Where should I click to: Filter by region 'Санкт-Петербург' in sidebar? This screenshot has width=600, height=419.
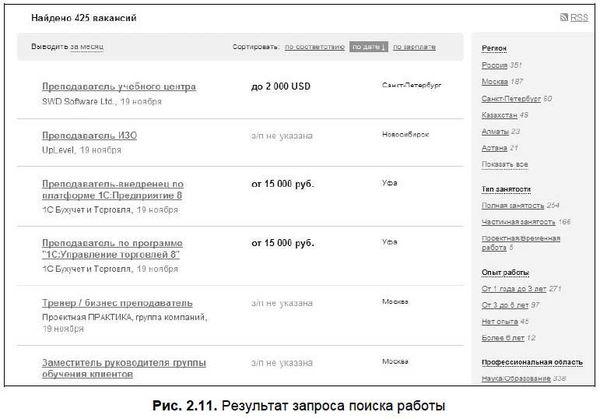511,99
